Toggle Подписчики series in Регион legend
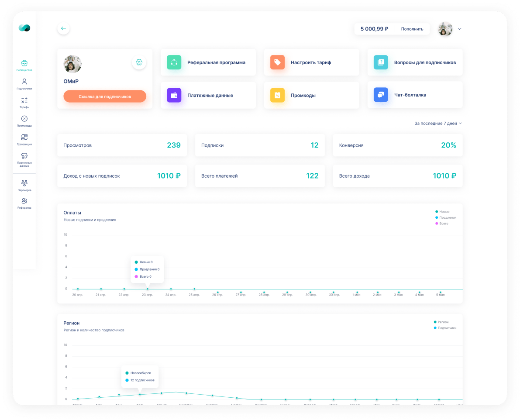Viewport: 520px width, 420px height. click(445, 328)
